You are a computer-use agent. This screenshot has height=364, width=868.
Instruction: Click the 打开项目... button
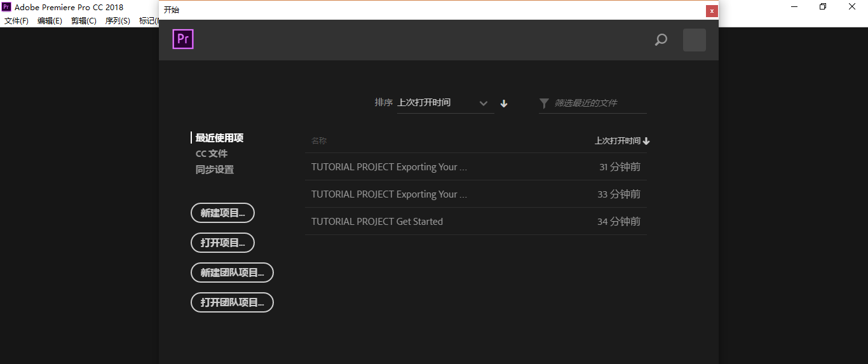click(222, 243)
